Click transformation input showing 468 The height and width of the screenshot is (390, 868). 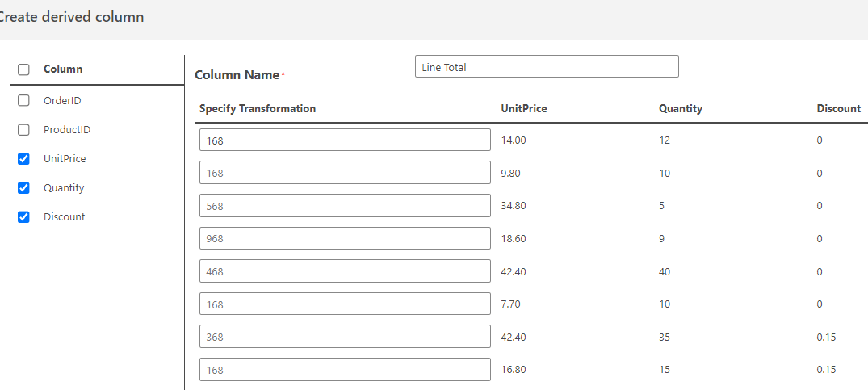pyautogui.click(x=345, y=271)
